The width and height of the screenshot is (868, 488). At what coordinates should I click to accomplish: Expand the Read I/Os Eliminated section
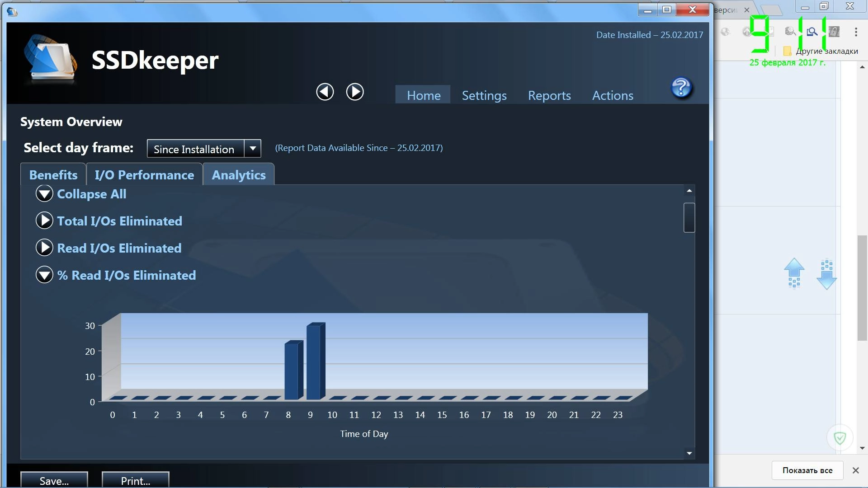pyautogui.click(x=44, y=248)
